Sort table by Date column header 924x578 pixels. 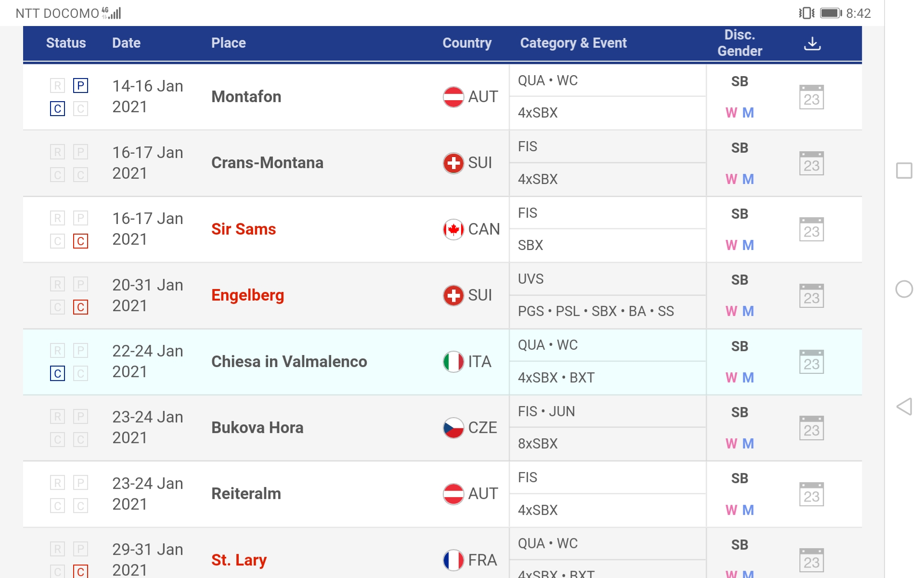coord(126,43)
